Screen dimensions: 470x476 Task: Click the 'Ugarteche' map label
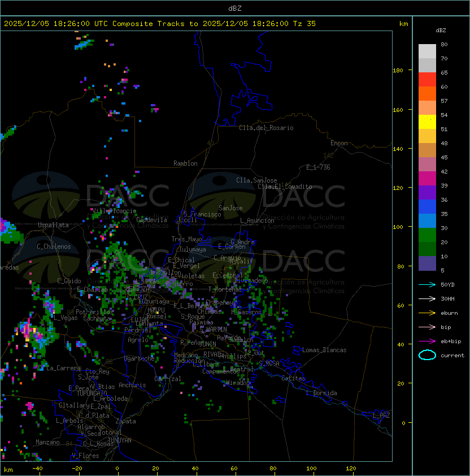(140, 358)
